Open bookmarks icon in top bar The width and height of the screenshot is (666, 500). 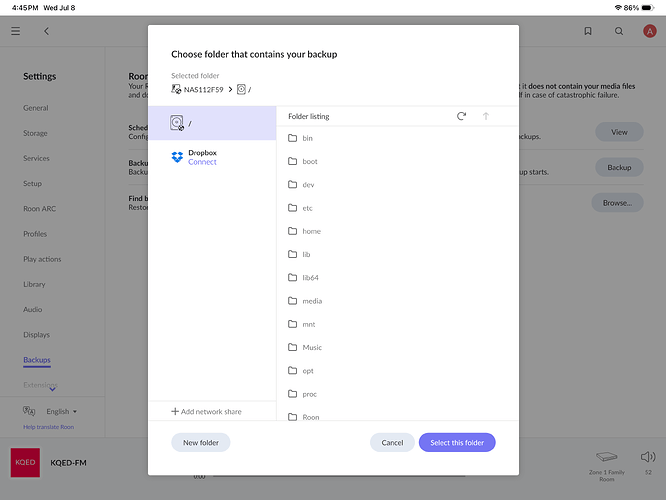[x=588, y=31]
